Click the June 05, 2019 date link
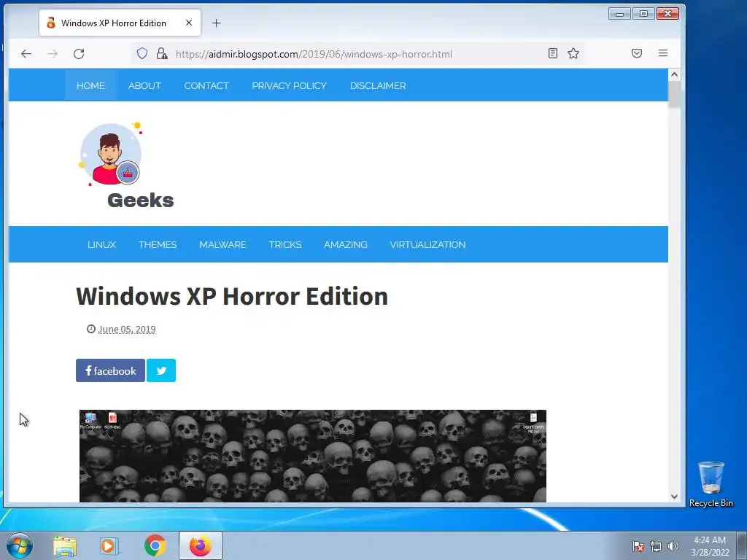This screenshot has height=560, width=747. pyautogui.click(x=127, y=329)
